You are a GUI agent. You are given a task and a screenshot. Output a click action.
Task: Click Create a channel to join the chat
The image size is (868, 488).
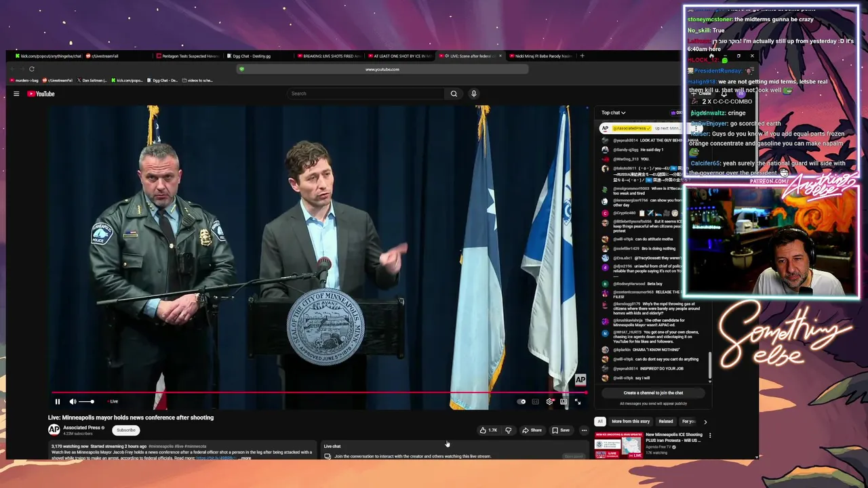[653, 393]
